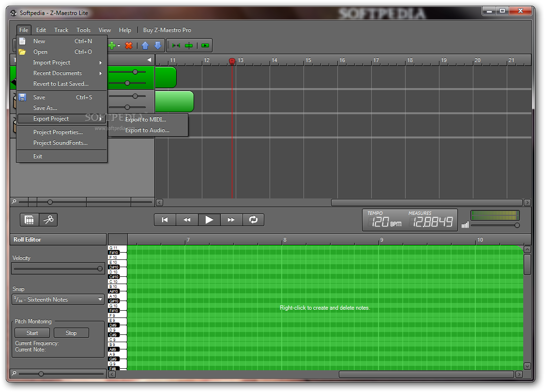Click the Buy Z-Maestro Pro link

pos(167,30)
